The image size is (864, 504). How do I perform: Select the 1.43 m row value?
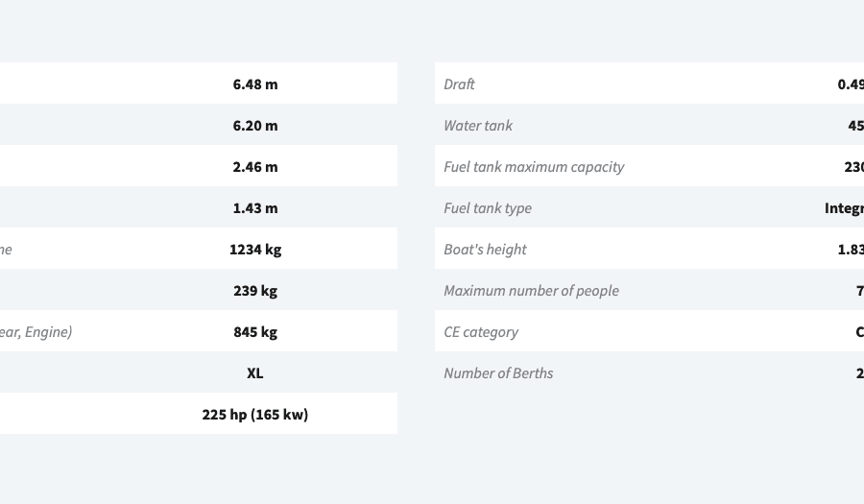click(255, 208)
